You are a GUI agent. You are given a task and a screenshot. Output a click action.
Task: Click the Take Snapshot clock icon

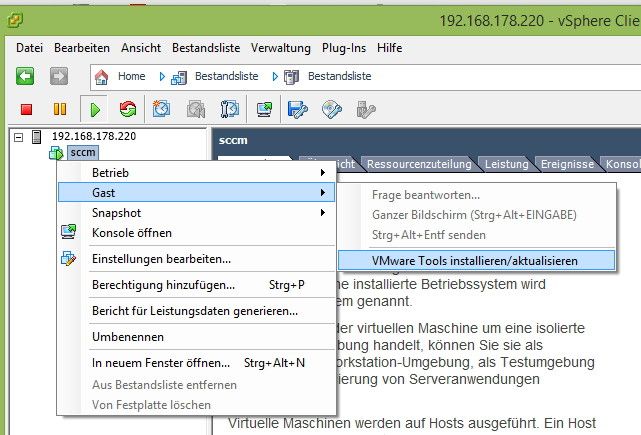tap(161, 109)
